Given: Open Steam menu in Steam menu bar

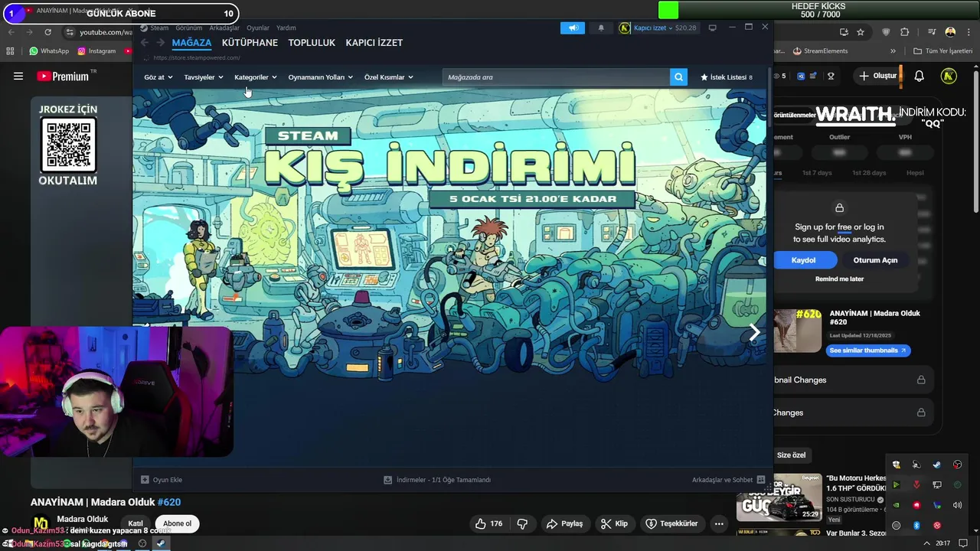Looking at the screenshot, I should 159,28.
